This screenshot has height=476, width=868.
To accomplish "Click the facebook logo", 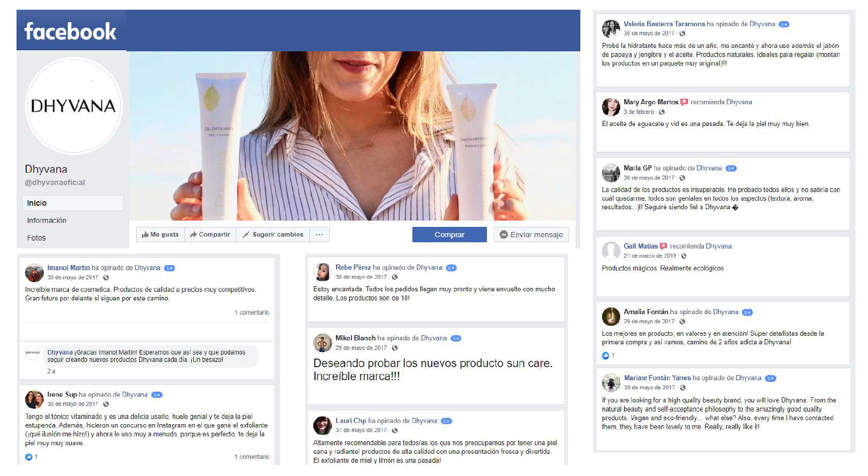I will coord(70,31).
